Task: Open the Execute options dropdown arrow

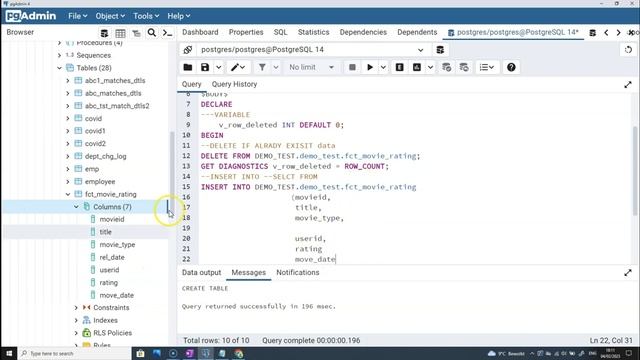Action: click(x=383, y=67)
